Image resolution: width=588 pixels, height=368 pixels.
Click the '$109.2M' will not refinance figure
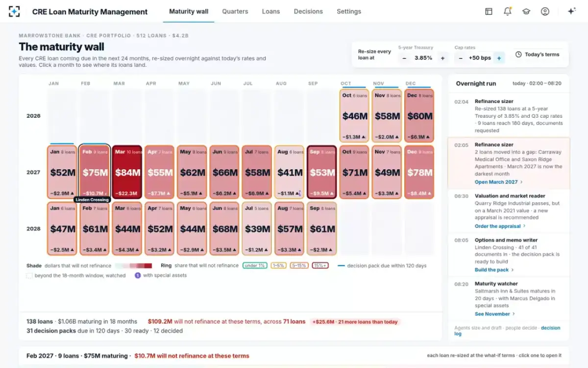click(x=160, y=322)
